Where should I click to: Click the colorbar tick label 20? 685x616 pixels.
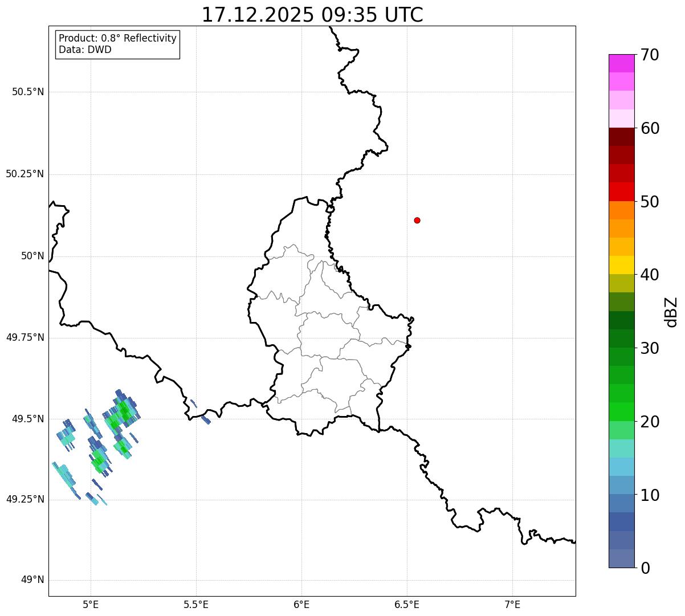click(650, 422)
